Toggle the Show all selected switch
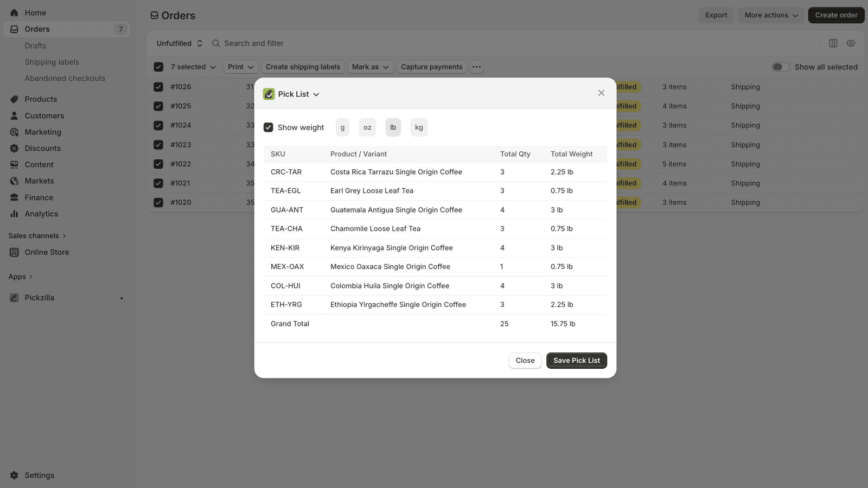The width and height of the screenshot is (868, 488). coord(781,67)
